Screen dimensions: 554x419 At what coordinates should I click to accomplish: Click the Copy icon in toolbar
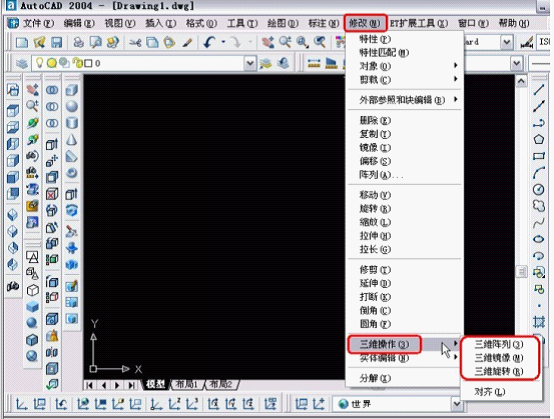[x=152, y=43]
